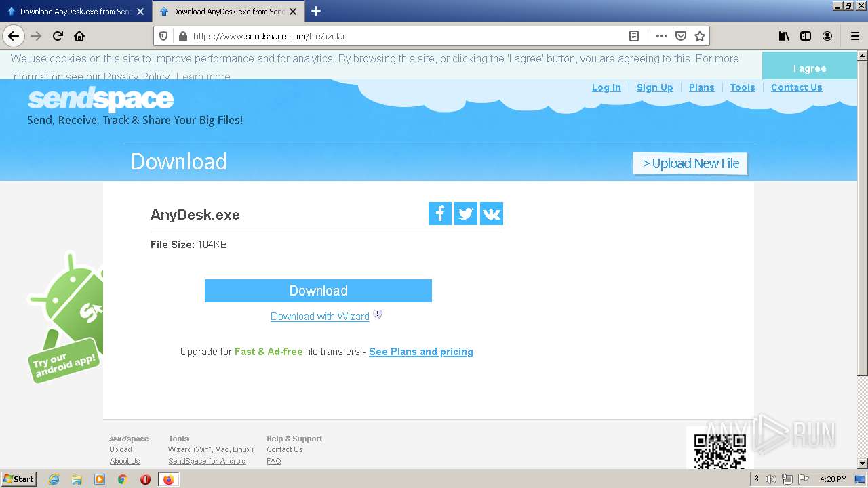Viewport: 868px width, 488px height.
Task: Open the Log In link
Action: pyautogui.click(x=606, y=87)
